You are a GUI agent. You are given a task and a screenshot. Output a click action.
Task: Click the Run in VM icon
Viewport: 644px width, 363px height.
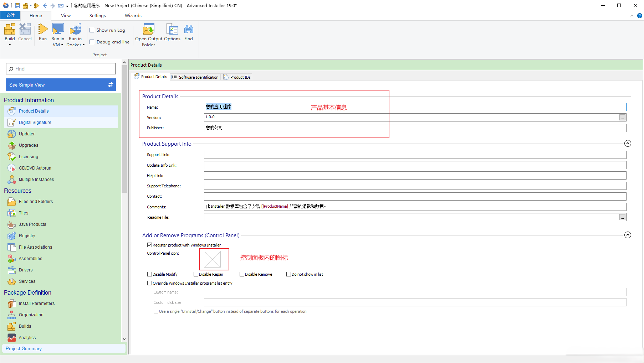[58, 29]
